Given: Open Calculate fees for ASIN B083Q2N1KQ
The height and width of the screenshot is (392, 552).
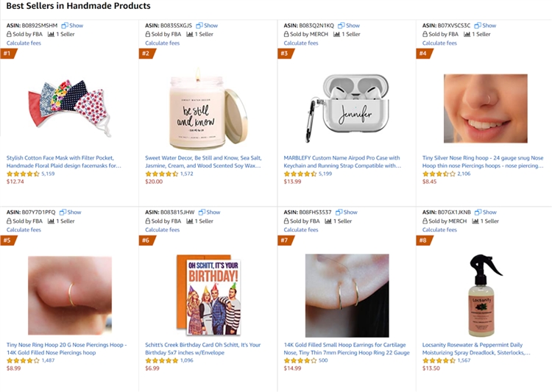Looking at the screenshot, I should pyautogui.click(x=300, y=43).
